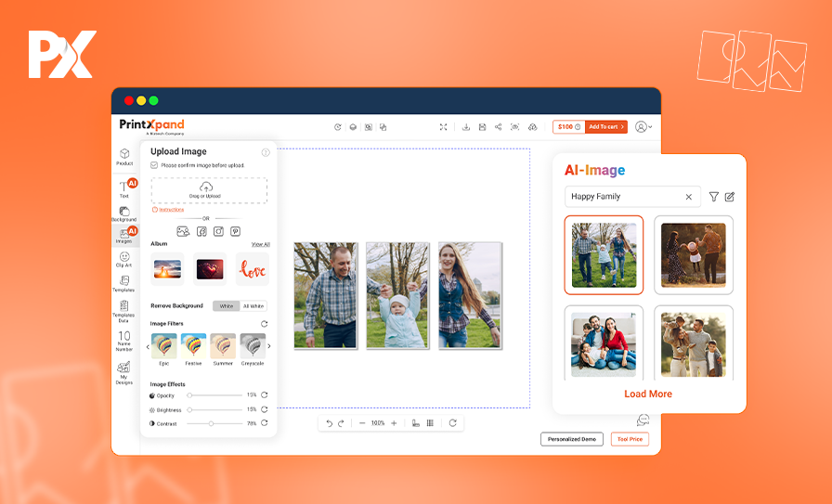This screenshot has height=504, width=832.
Task: Open the Name Number tool
Action: [124, 342]
